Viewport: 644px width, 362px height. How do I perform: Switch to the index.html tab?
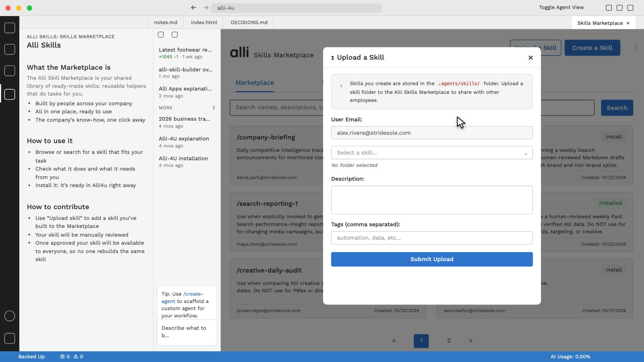[x=204, y=22]
